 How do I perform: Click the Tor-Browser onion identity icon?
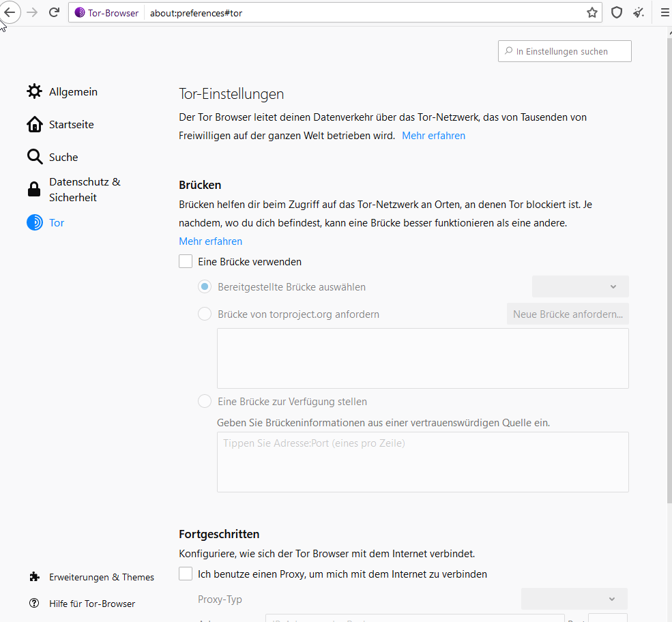[x=80, y=12]
